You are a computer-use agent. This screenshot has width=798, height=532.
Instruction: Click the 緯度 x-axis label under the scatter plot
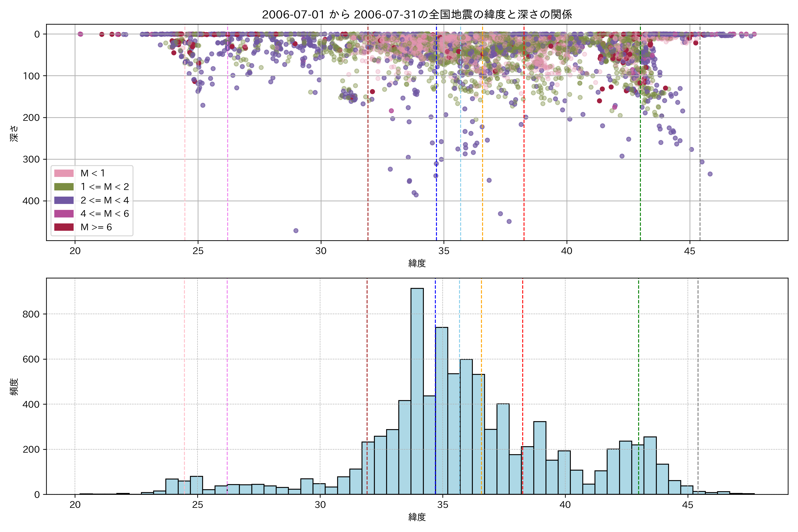point(417,263)
